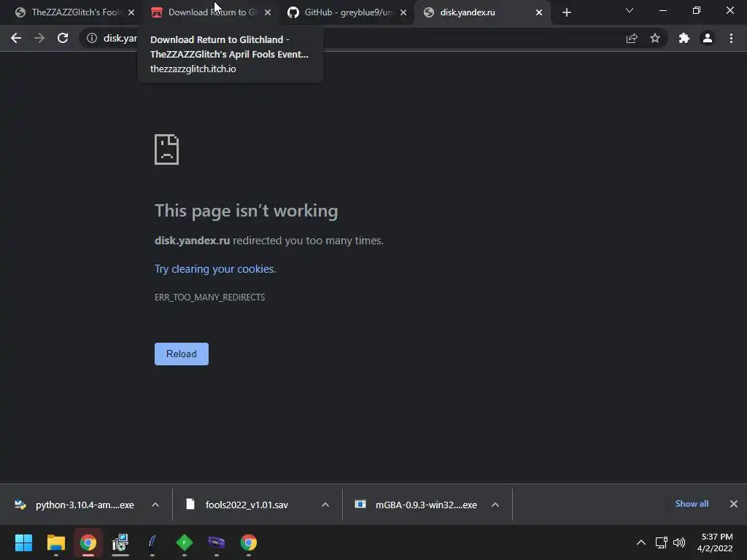Open the green diamond taskbar app
Screen dimensions: 747x560
tap(185, 542)
